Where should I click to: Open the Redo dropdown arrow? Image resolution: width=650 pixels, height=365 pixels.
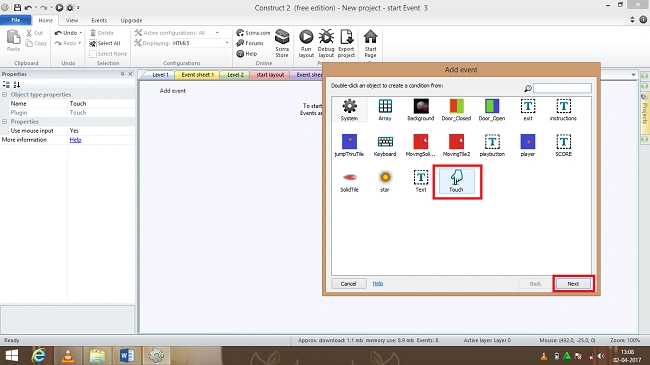pyautogui.click(x=80, y=43)
